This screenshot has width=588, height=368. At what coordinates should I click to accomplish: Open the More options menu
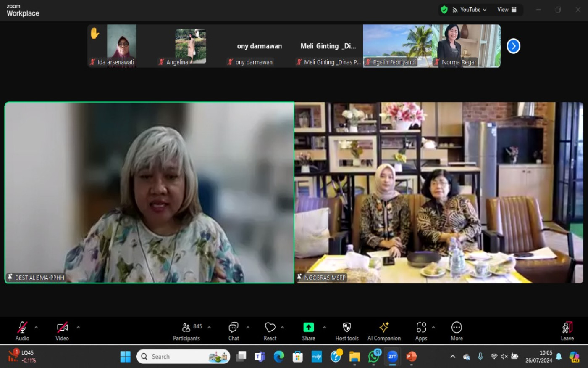[457, 331]
